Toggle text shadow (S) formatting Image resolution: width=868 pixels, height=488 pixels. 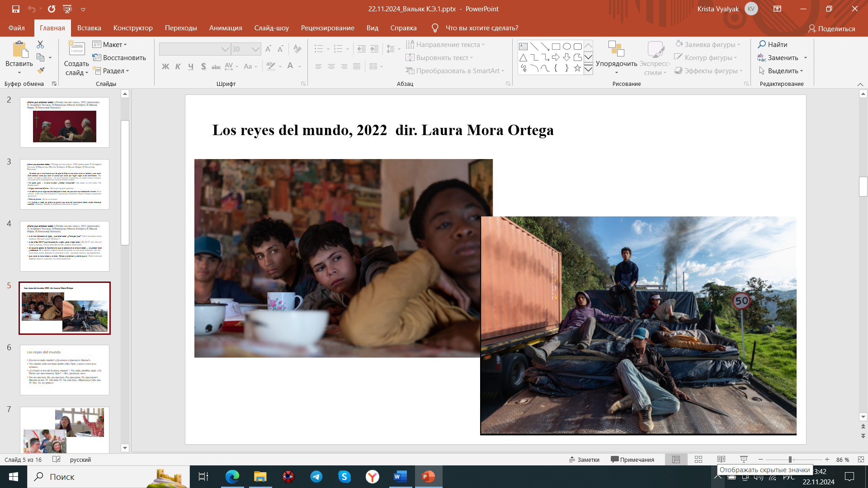pyautogui.click(x=203, y=66)
